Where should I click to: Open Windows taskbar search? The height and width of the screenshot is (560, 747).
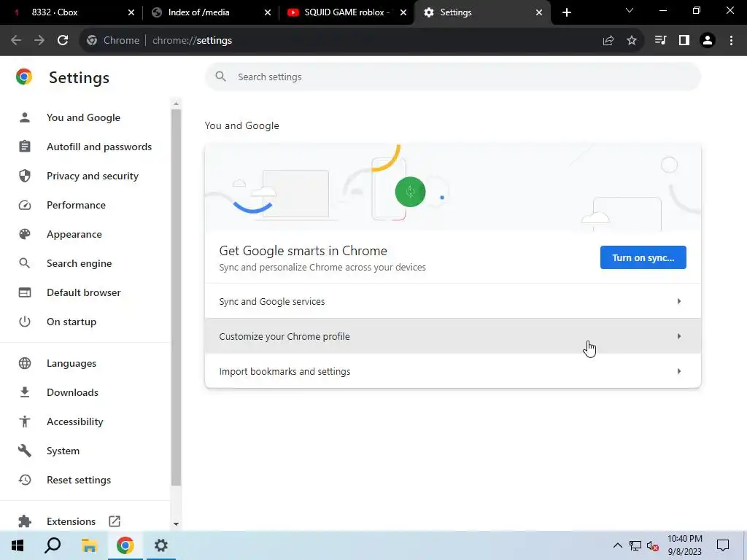coord(53,545)
